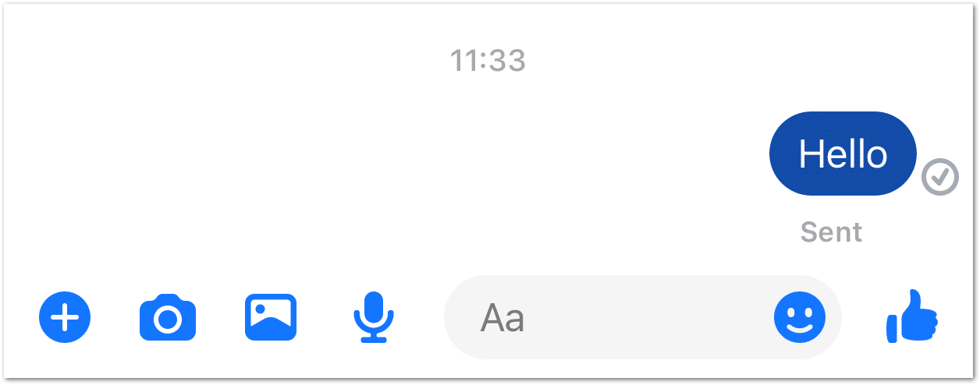Click the word Hello in the sent bubble
Image resolution: width=980 pixels, height=385 pixels.
[843, 154]
